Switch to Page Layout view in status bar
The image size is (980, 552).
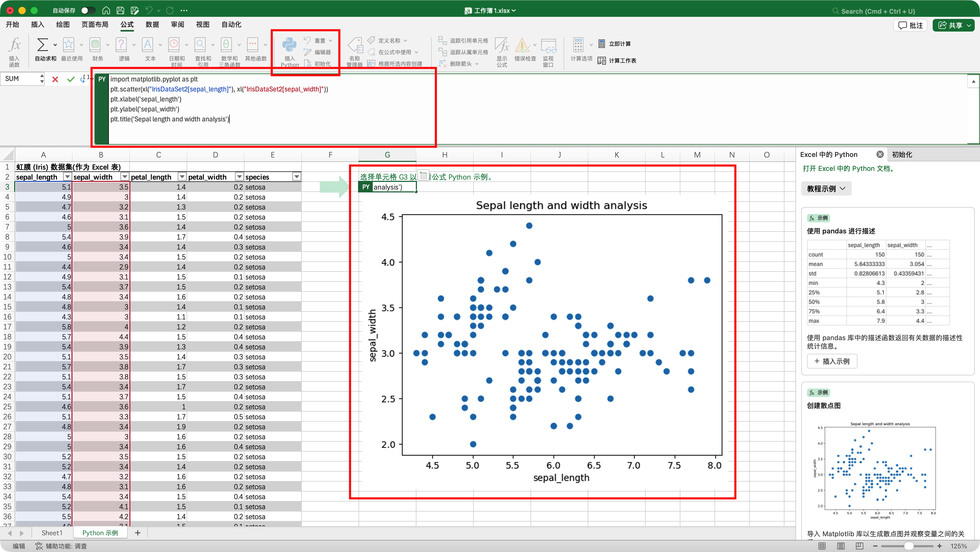tap(840, 546)
